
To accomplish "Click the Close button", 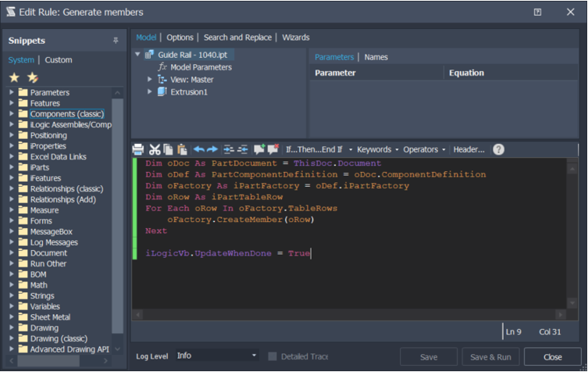I will coord(553,356).
